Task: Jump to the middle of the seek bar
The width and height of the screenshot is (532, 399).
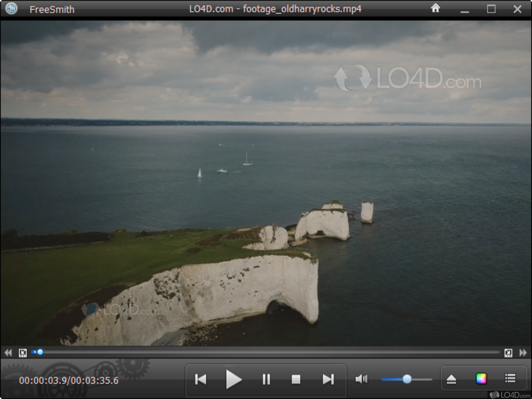Action: point(265,352)
